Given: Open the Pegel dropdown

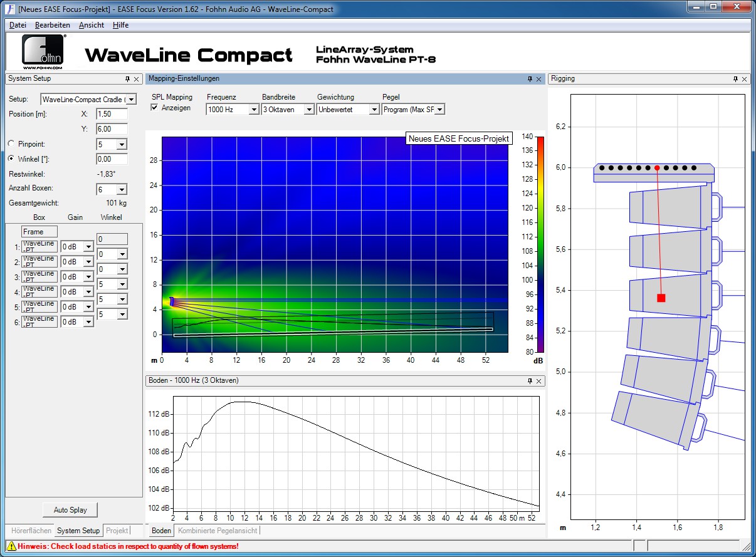Looking at the screenshot, I should 439,110.
